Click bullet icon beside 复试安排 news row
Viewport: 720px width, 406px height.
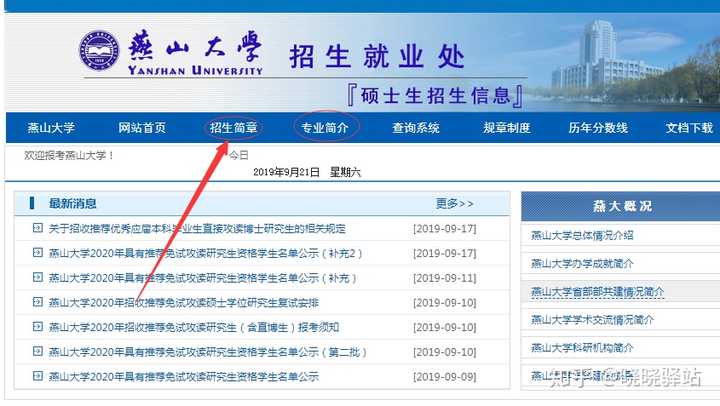click(x=38, y=302)
